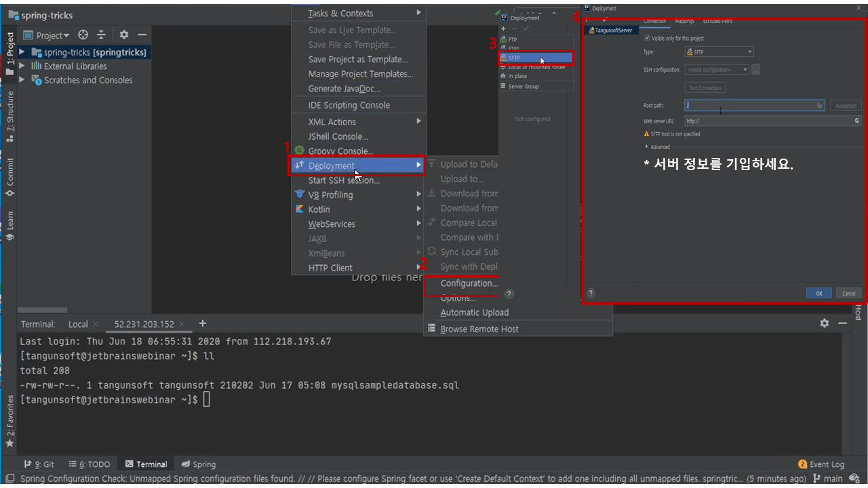Choose Configuration... in Deployment submenu

468,283
